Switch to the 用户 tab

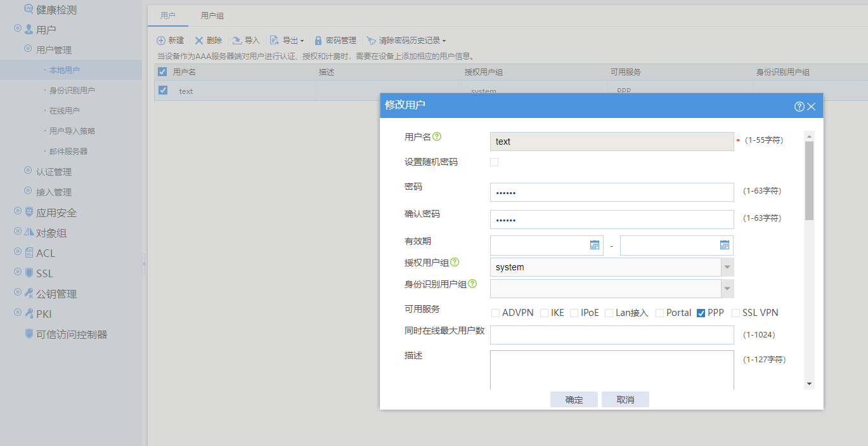[x=168, y=15]
